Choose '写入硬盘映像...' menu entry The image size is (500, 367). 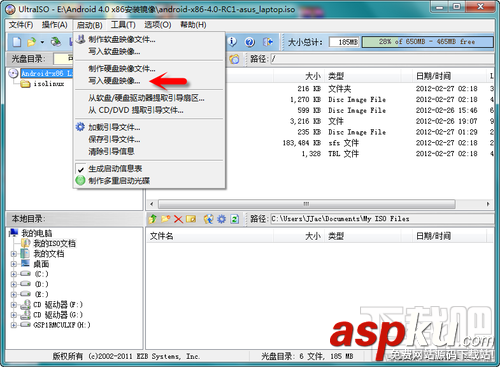(149, 81)
